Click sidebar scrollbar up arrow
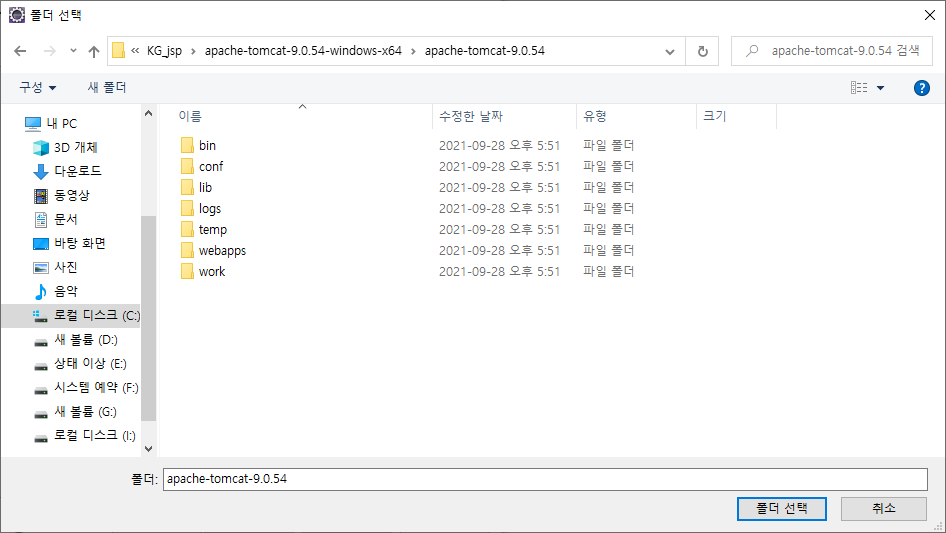 (148, 113)
